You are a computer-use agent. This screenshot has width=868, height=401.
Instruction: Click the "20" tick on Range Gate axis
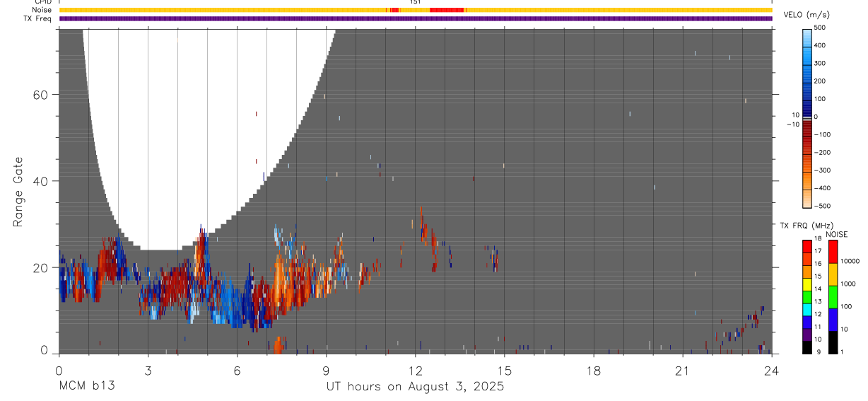[41, 267]
